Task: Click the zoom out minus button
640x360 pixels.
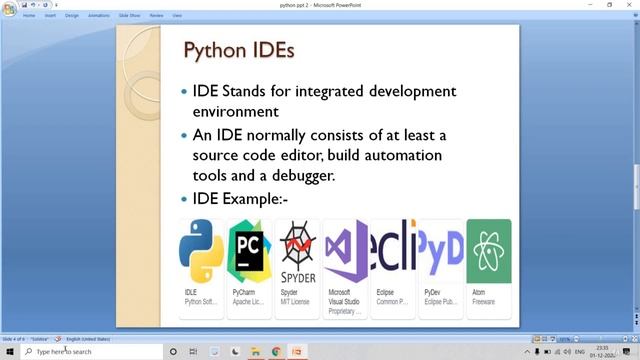Action: click(x=576, y=339)
